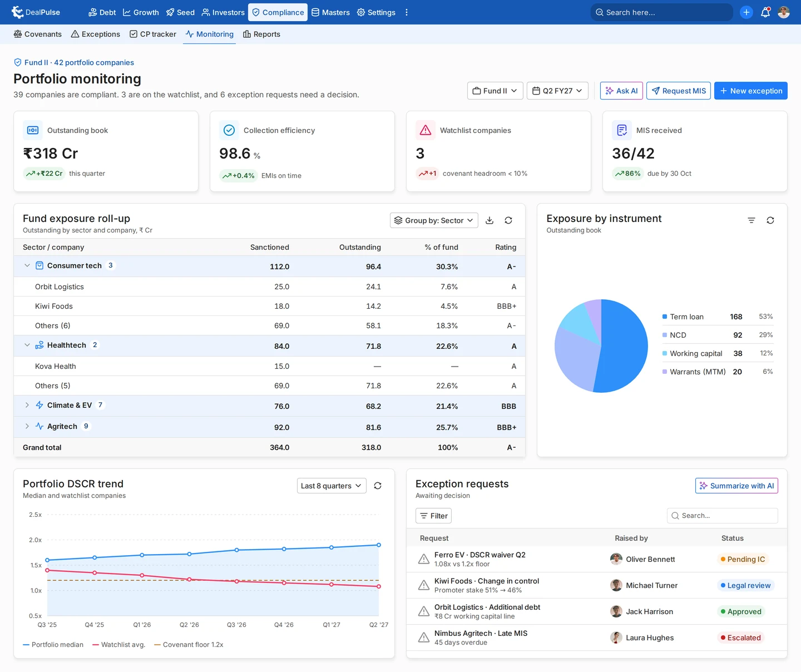Viewport: 801px width, 672px height.
Task: Click the Escalated status badge
Action: (x=741, y=638)
